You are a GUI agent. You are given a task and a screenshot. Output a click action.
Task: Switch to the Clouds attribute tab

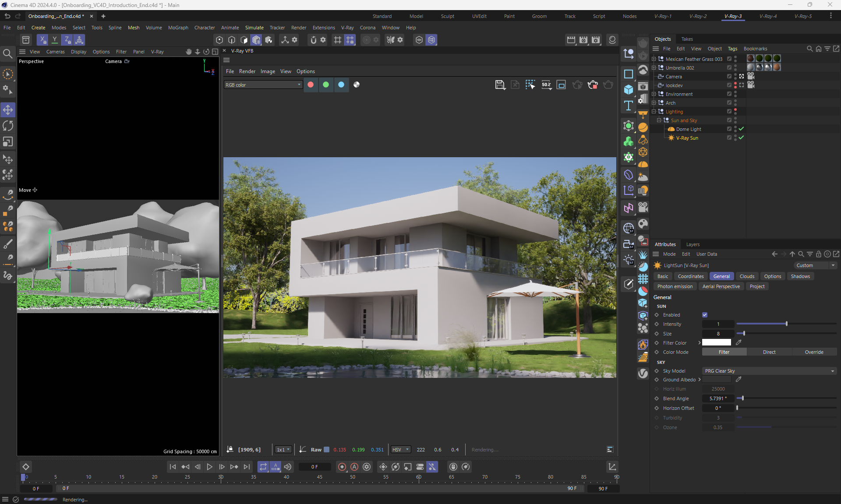click(747, 277)
